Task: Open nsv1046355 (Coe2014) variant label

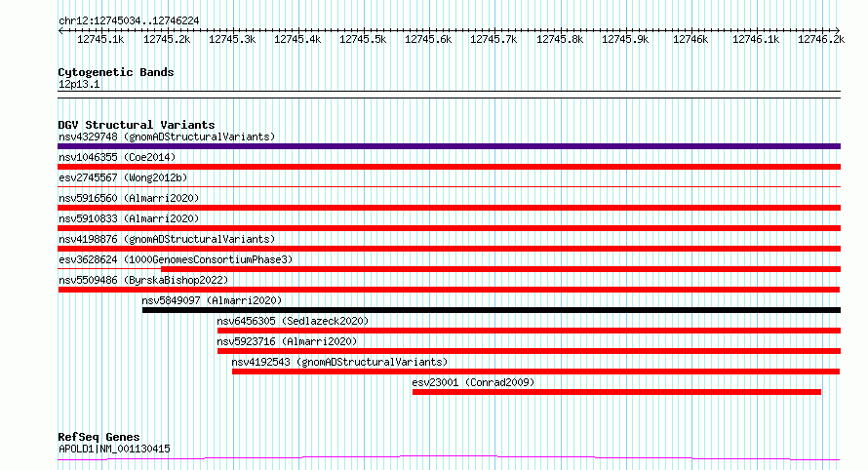Action: coord(117,157)
